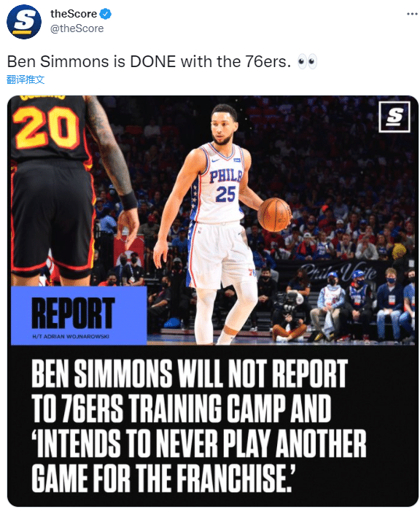The width and height of the screenshot is (420, 509).
Task: Open theScore profile avatar
Action: (x=23, y=22)
